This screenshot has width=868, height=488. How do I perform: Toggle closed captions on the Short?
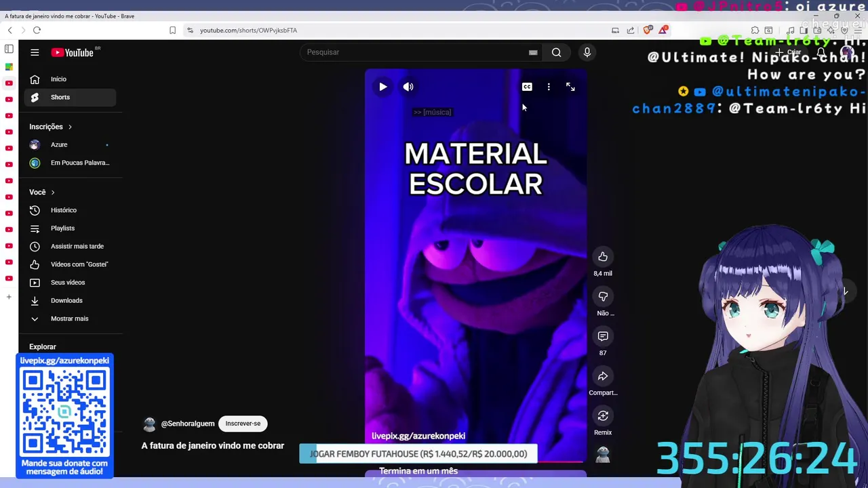527,87
